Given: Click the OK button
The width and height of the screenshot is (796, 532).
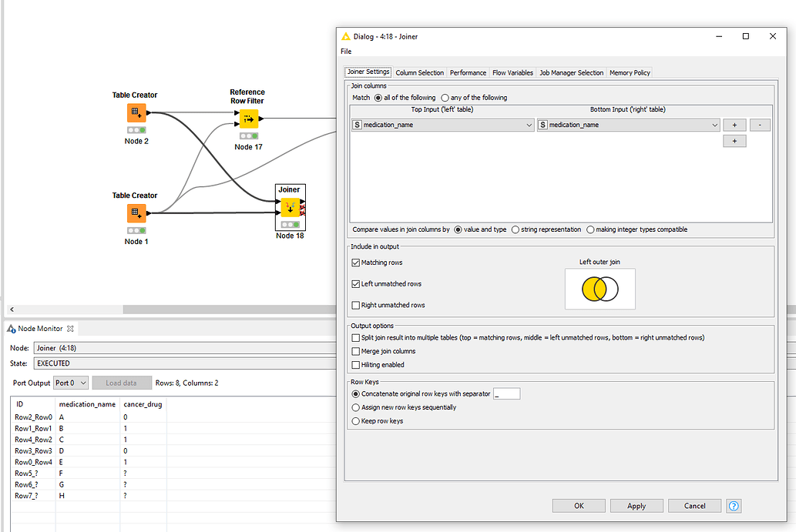Looking at the screenshot, I should tap(579, 506).
